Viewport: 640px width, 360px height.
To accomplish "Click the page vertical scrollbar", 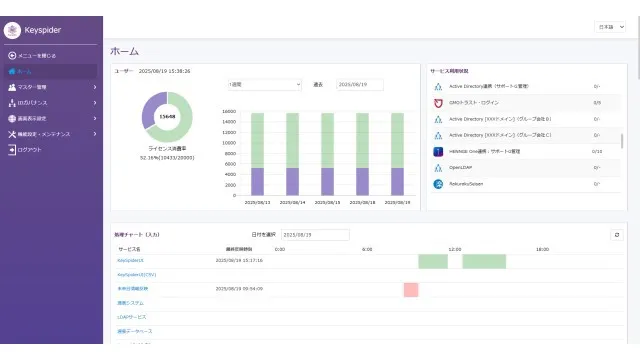I will [x=638, y=48].
